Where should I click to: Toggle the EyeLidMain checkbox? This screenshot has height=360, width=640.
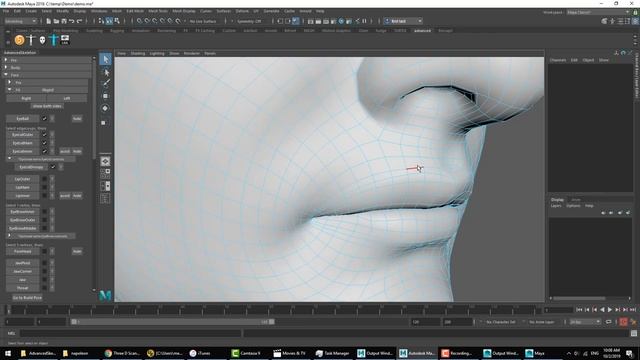point(44,143)
